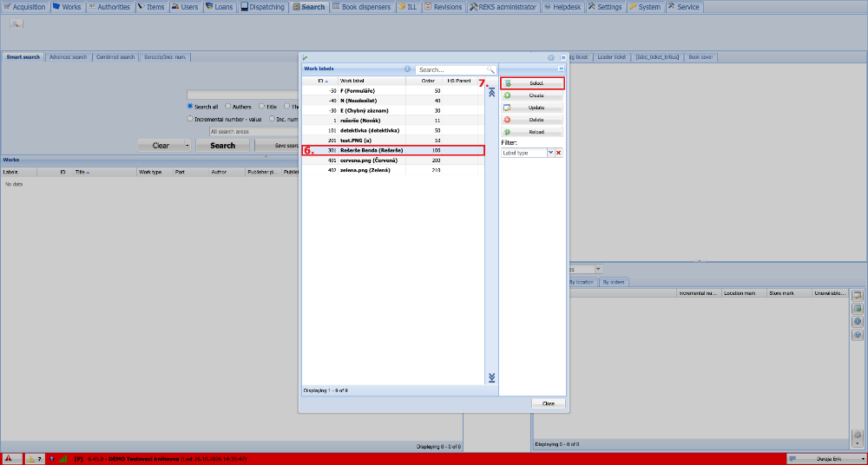Click the Delete button in the dialog

(x=532, y=120)
